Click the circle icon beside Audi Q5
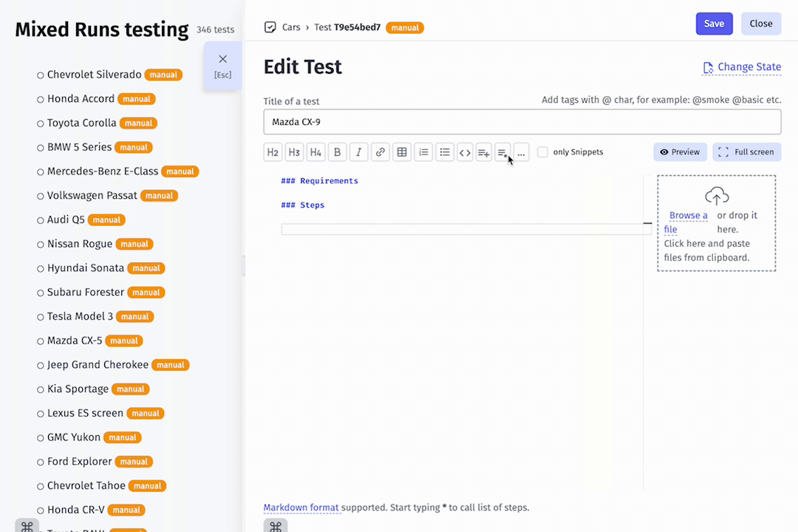This screenshot has width=798, height=532. coord(40,220)
